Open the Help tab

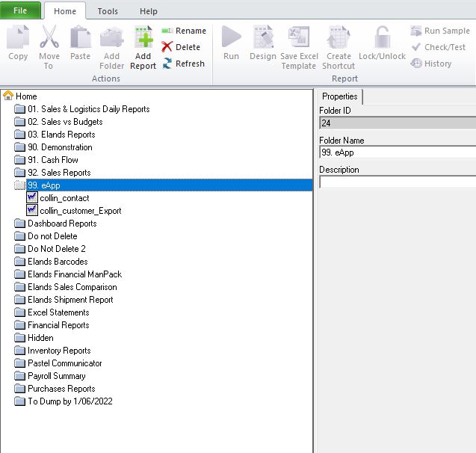[x=148, y=11]
